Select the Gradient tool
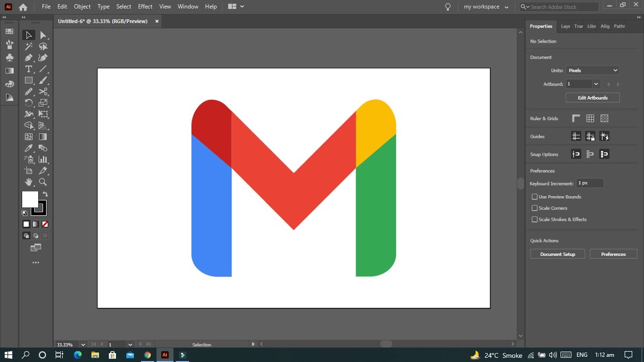Screen dimensions: 644x362 (x=43, y=137)
